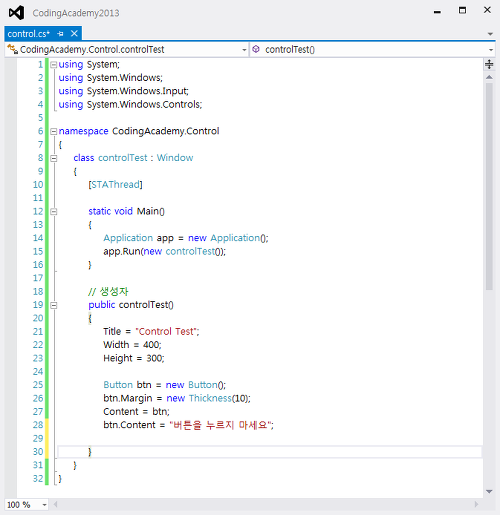Click on "Width = 400;" line

[x=132, y=345]
